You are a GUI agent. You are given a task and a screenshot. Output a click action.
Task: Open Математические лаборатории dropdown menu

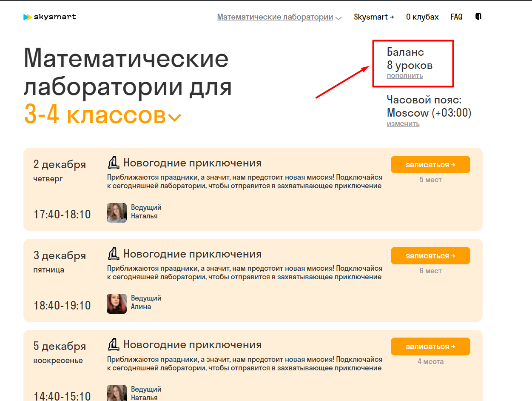(x=279, y=17)
